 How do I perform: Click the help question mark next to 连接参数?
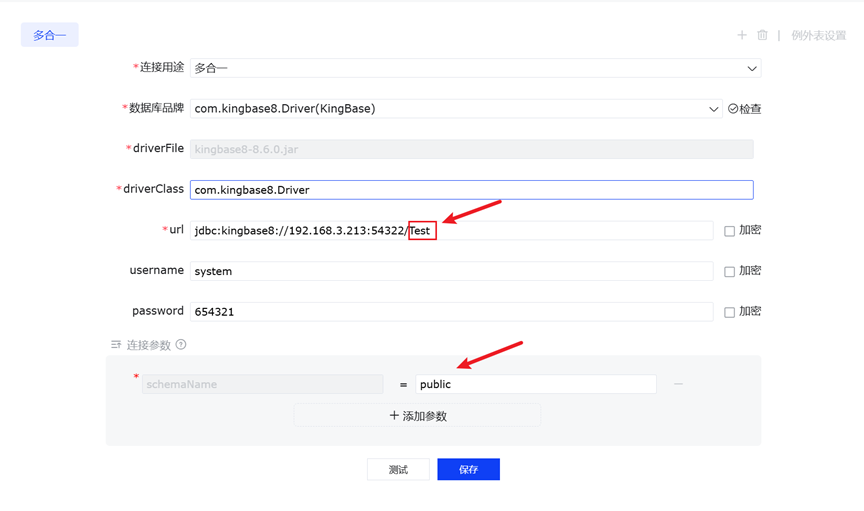point(181,345)
